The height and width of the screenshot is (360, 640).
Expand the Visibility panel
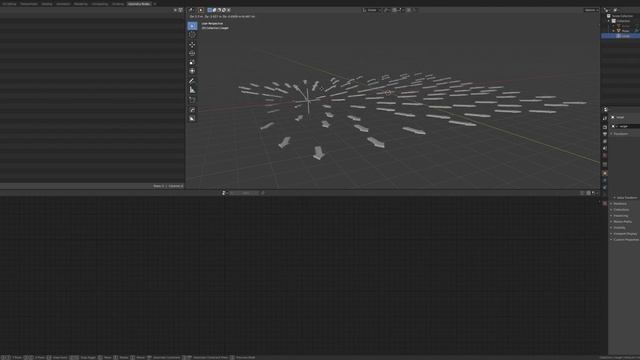point(619,228)
